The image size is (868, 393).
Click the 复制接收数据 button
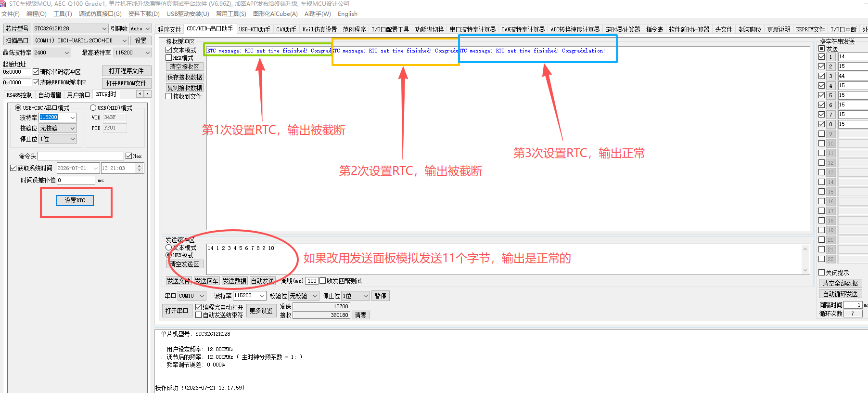point(185,88)
